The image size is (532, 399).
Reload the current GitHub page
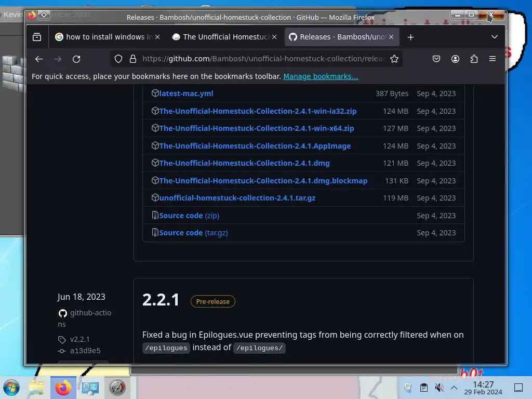pos(76,59)
